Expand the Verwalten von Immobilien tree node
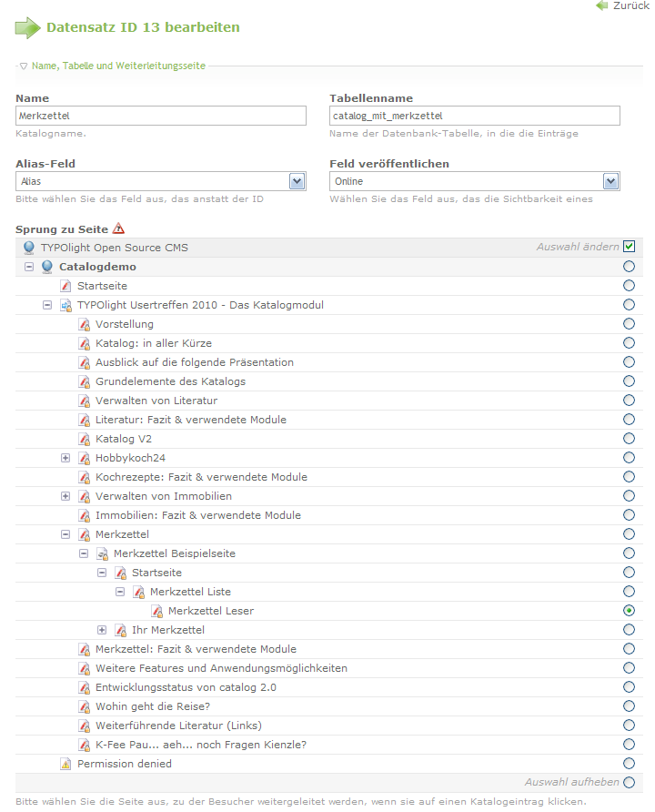Screen dimensions: 655x812 [65, 496]
